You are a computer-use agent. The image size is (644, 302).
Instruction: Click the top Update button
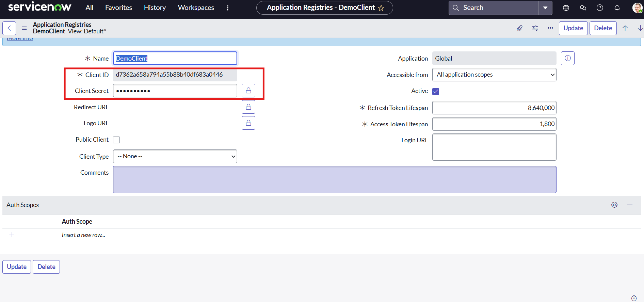tap(573, 28)
